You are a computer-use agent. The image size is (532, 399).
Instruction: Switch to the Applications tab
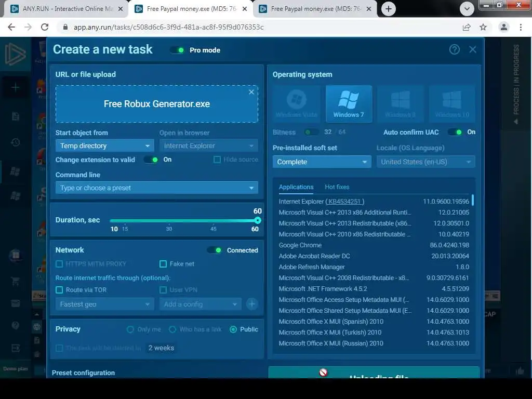(296, 187)
